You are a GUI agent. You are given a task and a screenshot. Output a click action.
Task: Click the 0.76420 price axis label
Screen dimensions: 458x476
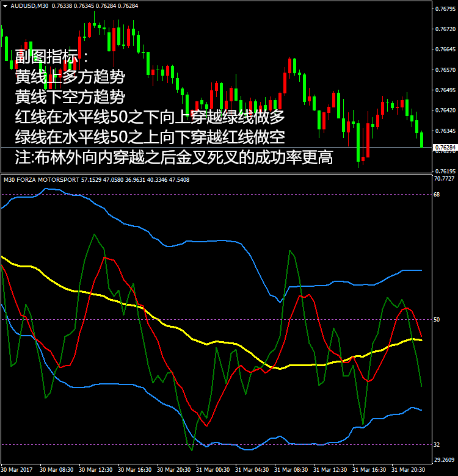[445, 110]
